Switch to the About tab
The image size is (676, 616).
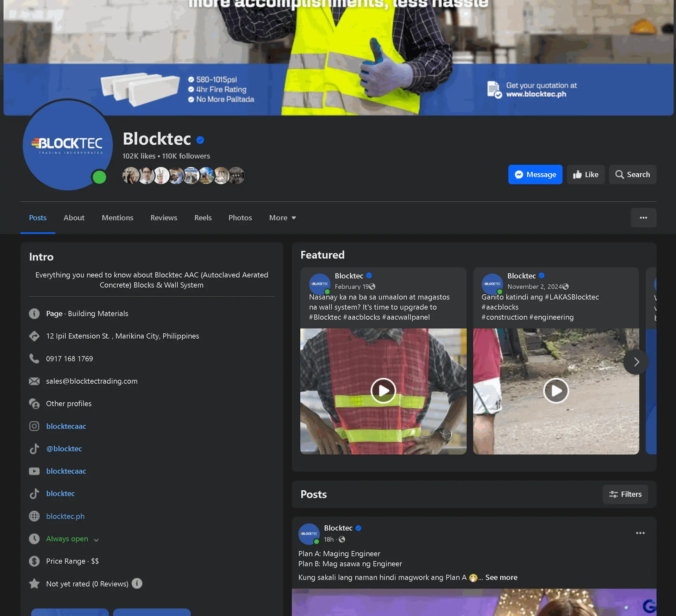[x=74, y=218]
